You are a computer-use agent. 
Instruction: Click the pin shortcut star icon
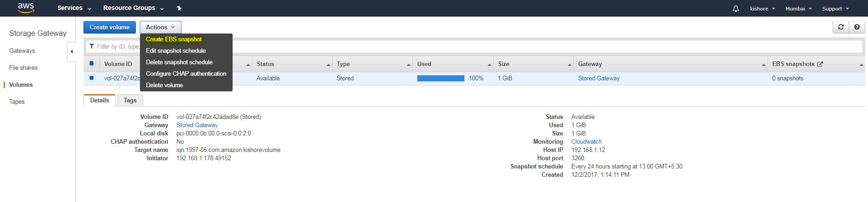click(179, 8)
